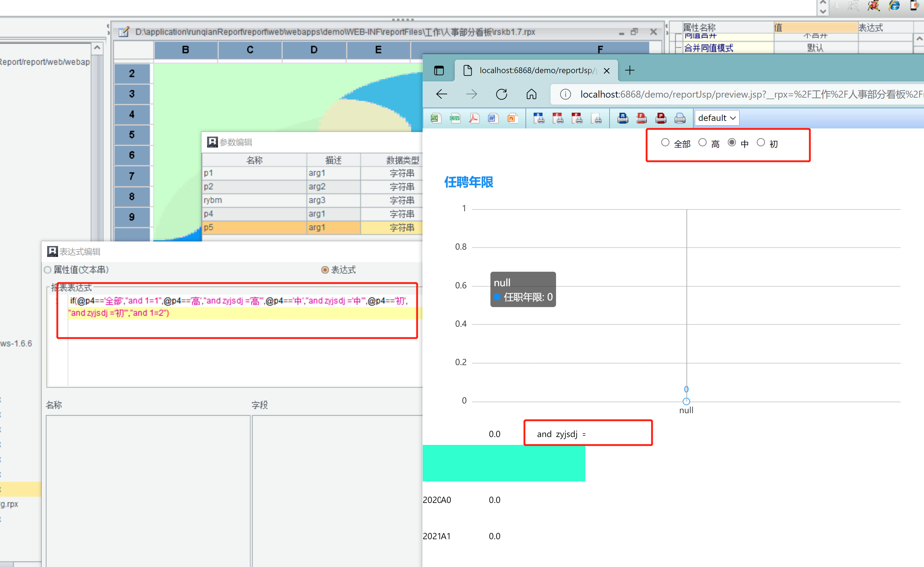The image size is (924, 567).
Task: Select parameter row p4
Action: click(254, 214)
